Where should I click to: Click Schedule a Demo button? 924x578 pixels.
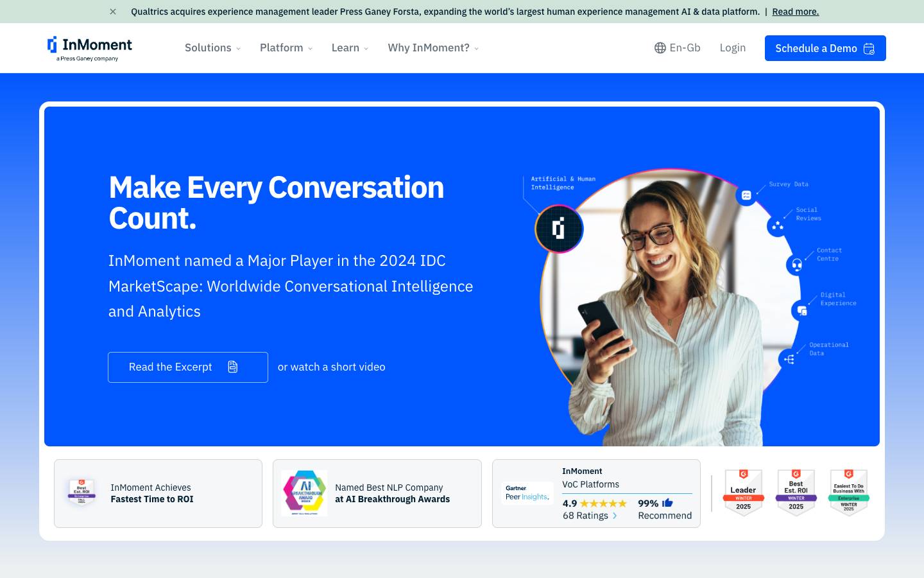(x=825, y=48)
